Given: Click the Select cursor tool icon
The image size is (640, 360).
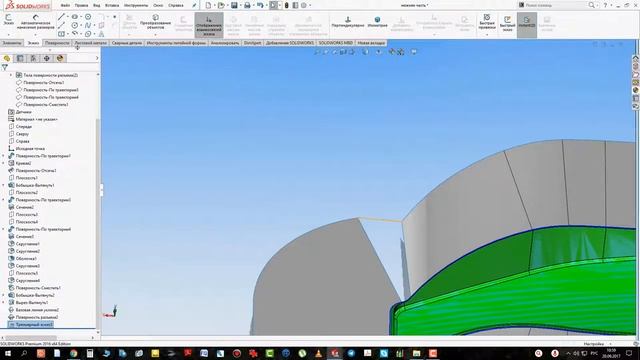Looking at the screenshot, I should click(x=273, y=5).
